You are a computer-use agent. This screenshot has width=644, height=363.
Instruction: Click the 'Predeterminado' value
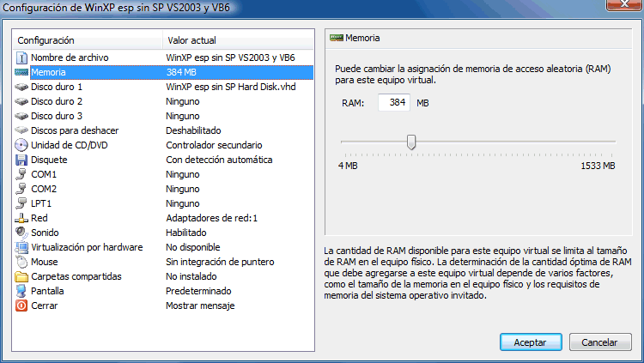point(198,291)
